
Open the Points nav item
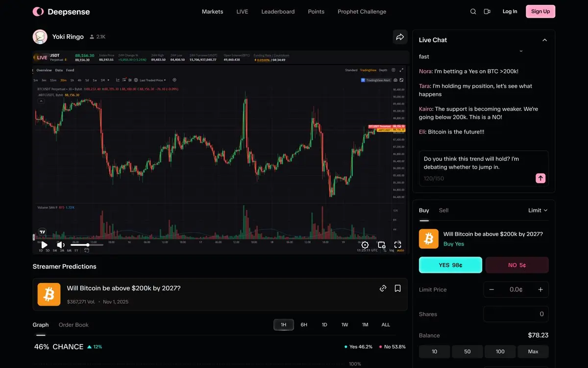(316, 11)
